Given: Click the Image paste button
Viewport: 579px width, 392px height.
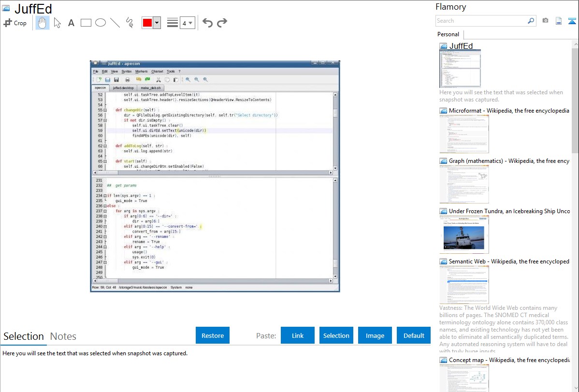Looking at the screenshot, I should pos(375,335).
